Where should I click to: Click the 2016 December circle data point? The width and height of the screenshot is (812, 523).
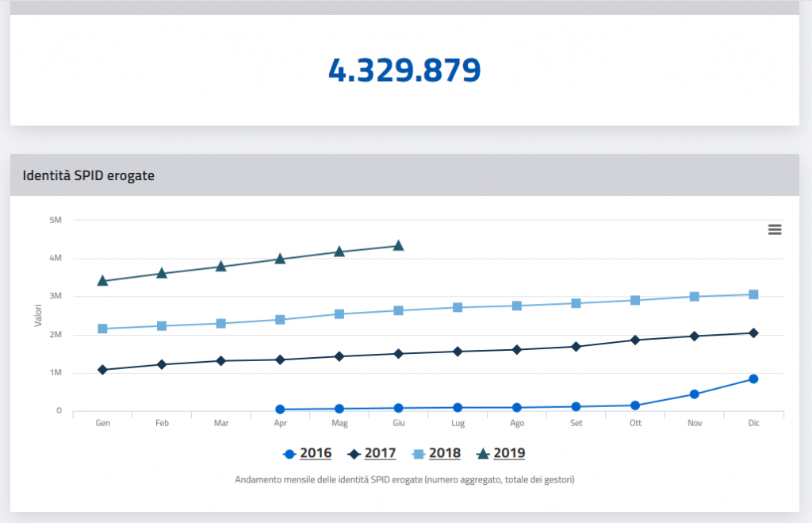(753, 379)
